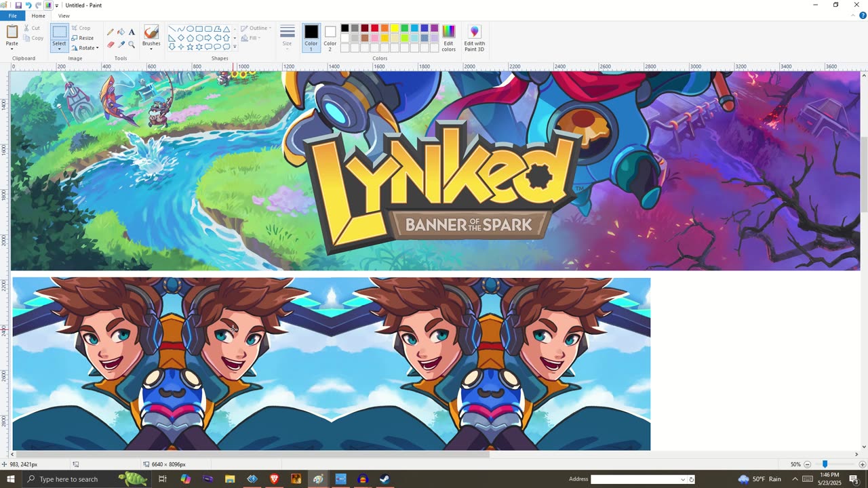Click the vertical scrollbar thumb
The image size is (868, 488).
864,176
